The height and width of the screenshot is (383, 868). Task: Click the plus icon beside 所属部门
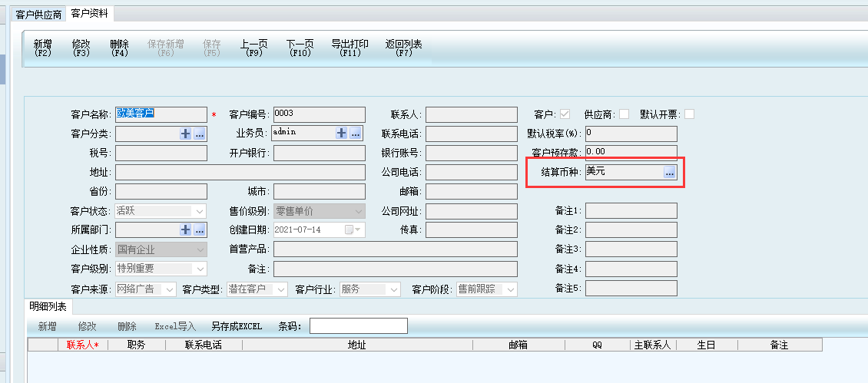(x=186, y=229)
